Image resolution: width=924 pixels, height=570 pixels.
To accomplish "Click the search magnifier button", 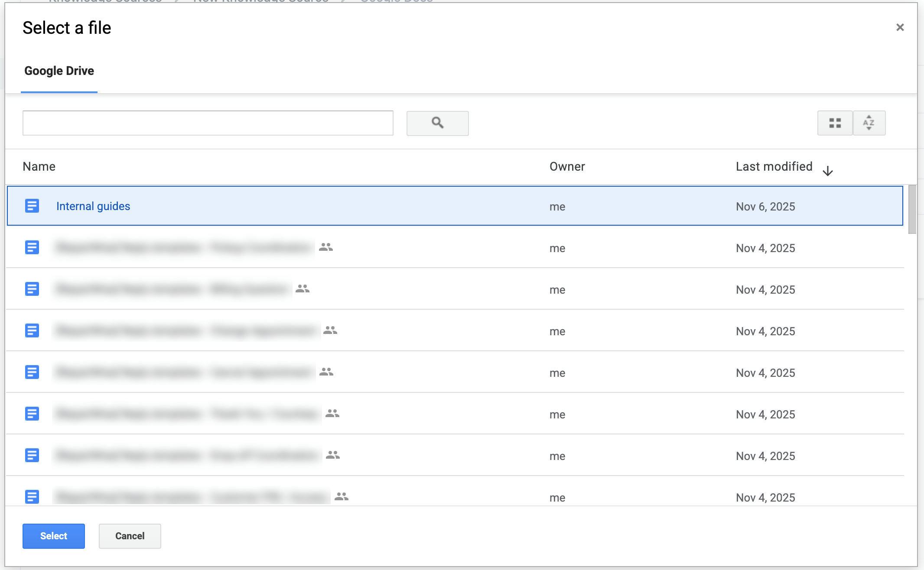I will [437, 123].
